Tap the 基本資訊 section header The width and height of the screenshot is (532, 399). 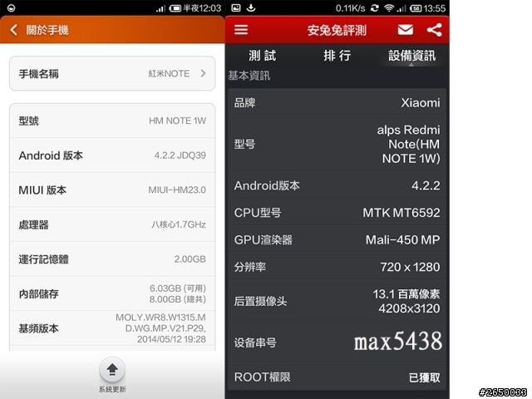coord(249,76)
